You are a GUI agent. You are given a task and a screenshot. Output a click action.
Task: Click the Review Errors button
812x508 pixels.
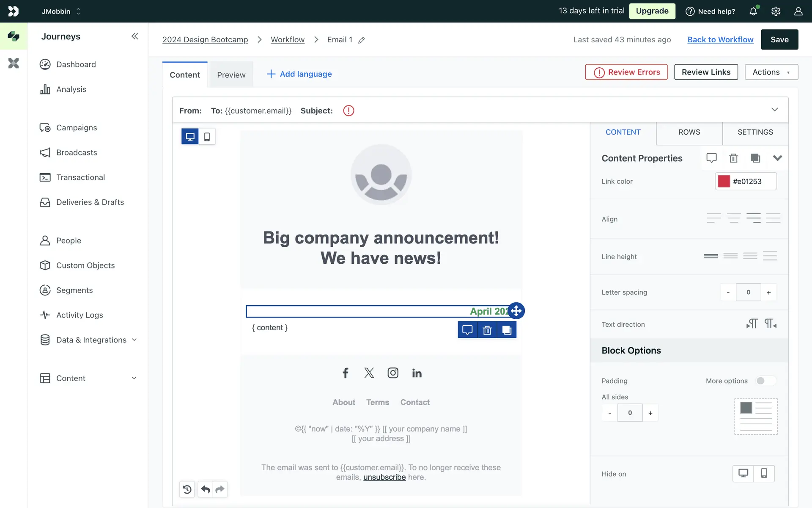click(x=626, y=72)
